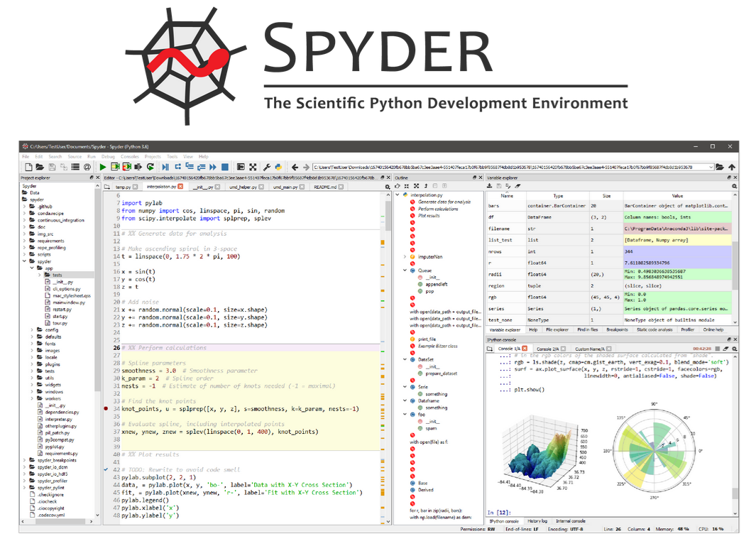
Task: Click eraser icon in Variable explorer toolbar
Action: coord(517,186)
